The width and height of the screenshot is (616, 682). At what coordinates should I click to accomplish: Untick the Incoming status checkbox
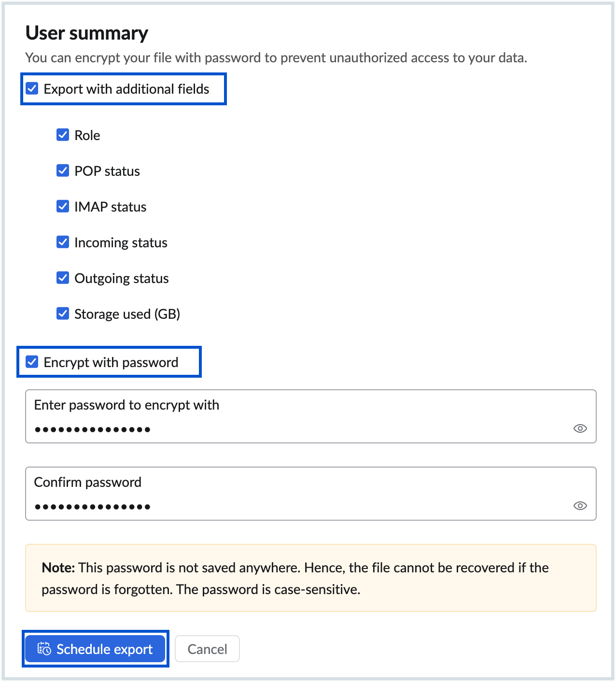tap(63, 242)
